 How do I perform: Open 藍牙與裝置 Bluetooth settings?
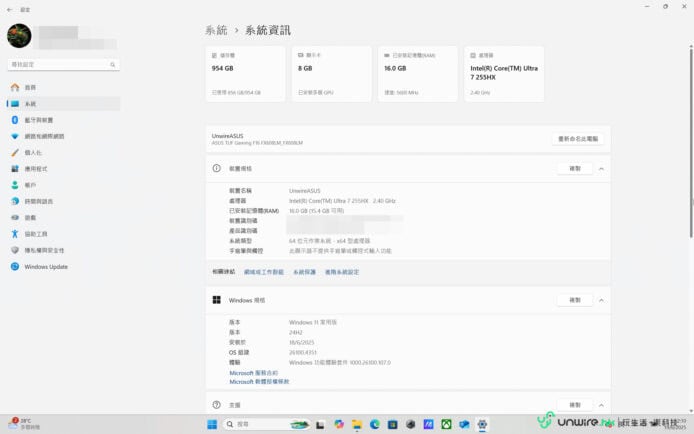(x=42, y=120)
